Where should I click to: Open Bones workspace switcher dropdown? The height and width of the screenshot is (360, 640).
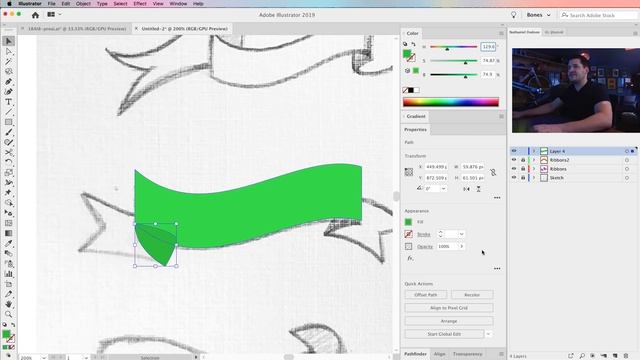point(539,15)
